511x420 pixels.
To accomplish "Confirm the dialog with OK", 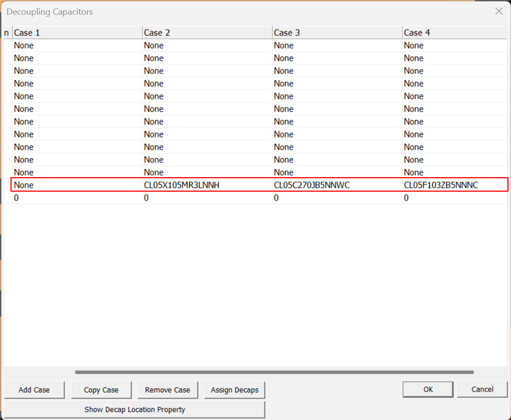I will (x=428, y=389).
